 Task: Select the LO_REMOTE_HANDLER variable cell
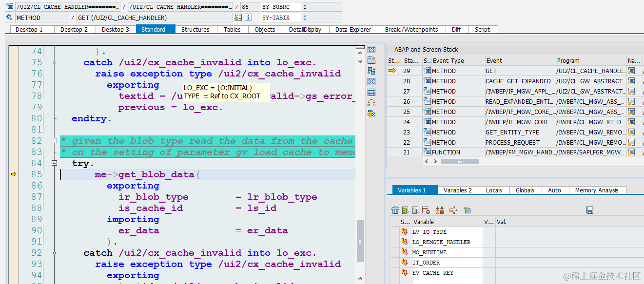(447, 242)
